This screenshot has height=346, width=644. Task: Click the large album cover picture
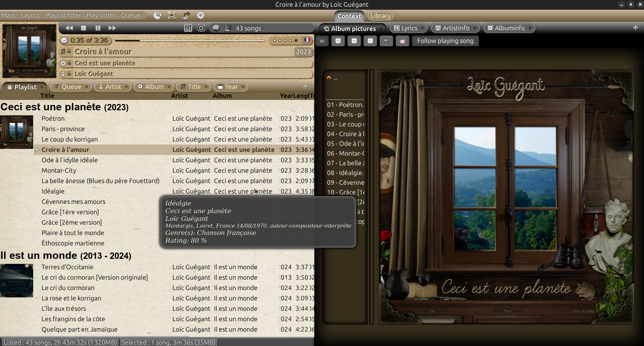pos(506,197)
